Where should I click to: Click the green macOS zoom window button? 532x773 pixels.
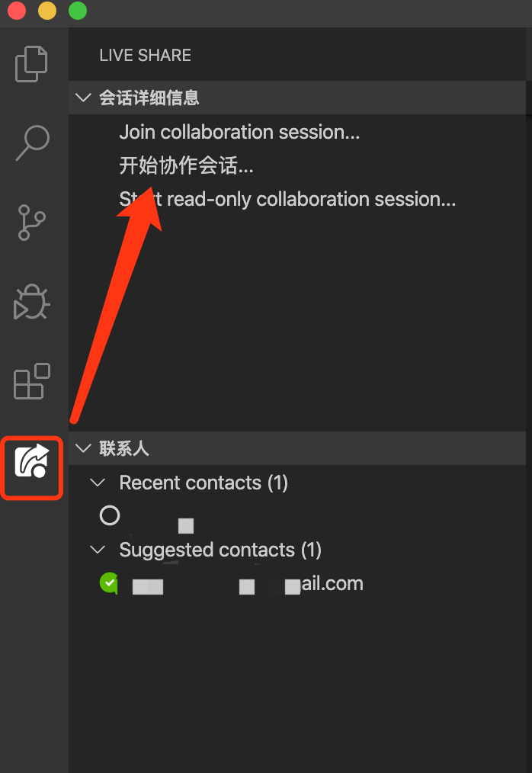78,11
